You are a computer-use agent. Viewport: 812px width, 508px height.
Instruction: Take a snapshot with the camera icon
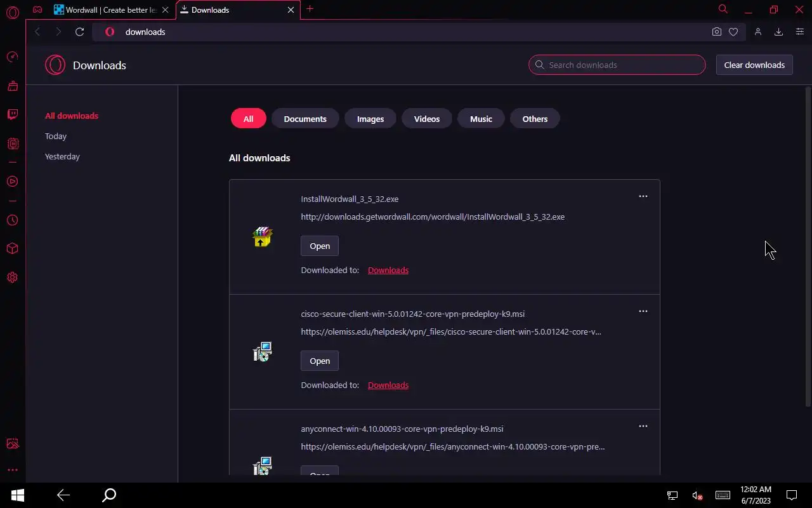(716, 32)
